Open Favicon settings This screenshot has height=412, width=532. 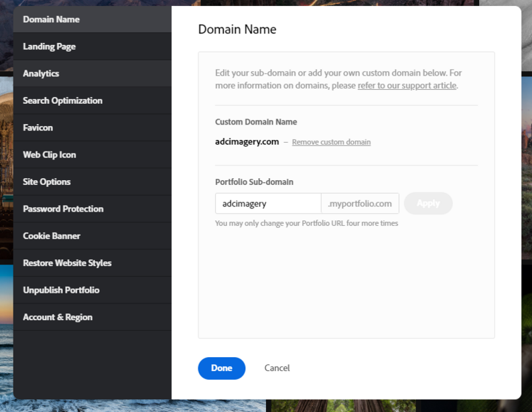[x=92, y=128]
